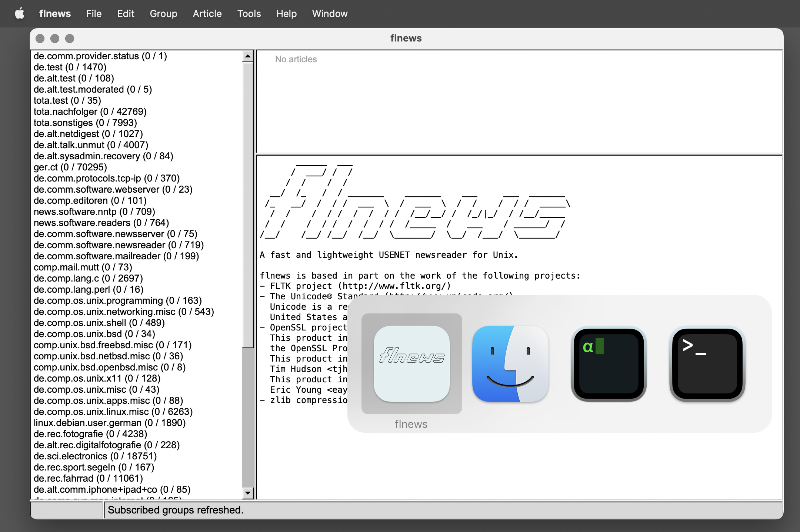Open the Tools menu

tap(249, 14)
